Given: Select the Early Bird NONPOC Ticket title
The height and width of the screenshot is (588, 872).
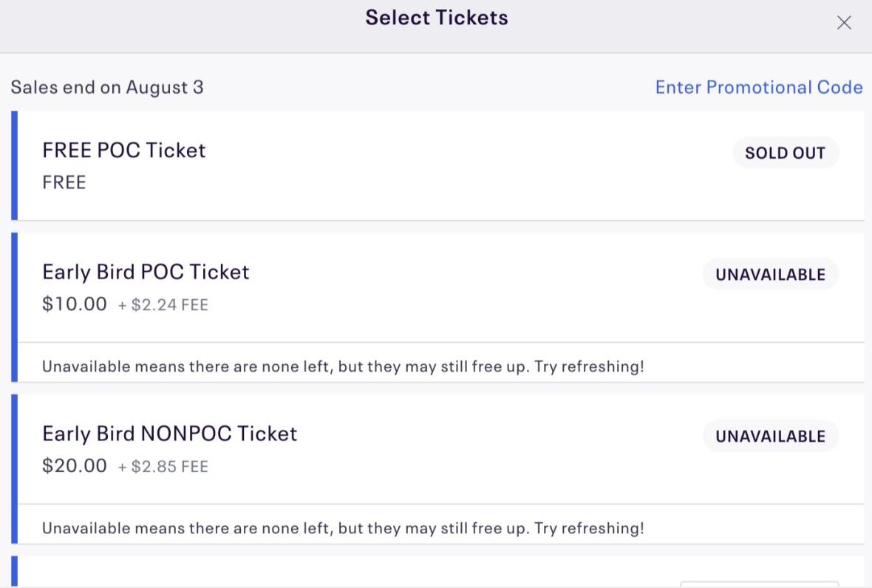Looking at the screenshot, I should click(x=170, y=434).
